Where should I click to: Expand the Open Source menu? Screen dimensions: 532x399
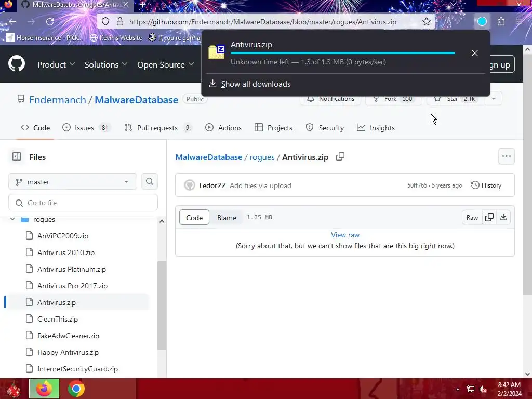(x=166, y=64)
